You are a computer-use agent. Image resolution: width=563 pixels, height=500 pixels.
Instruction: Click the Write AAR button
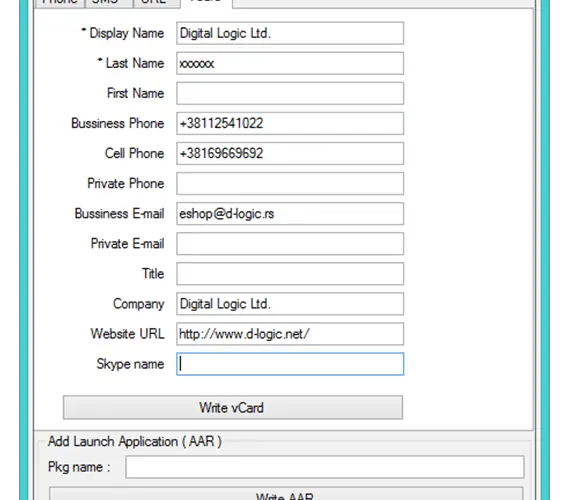[x=286, y=494]
